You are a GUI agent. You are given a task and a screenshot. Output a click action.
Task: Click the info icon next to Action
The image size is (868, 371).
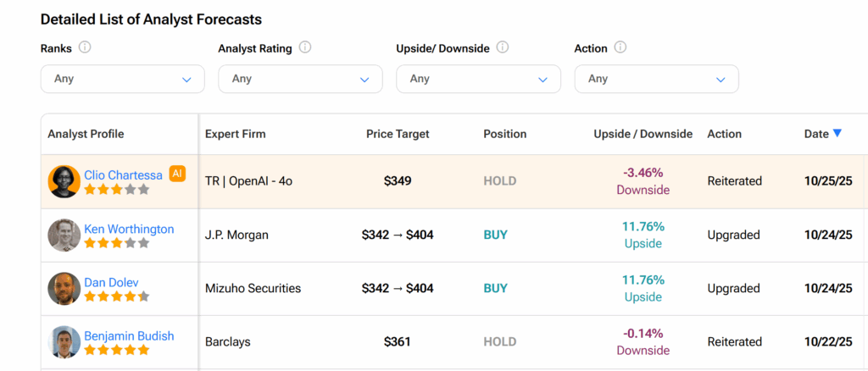tap(620, 47)
